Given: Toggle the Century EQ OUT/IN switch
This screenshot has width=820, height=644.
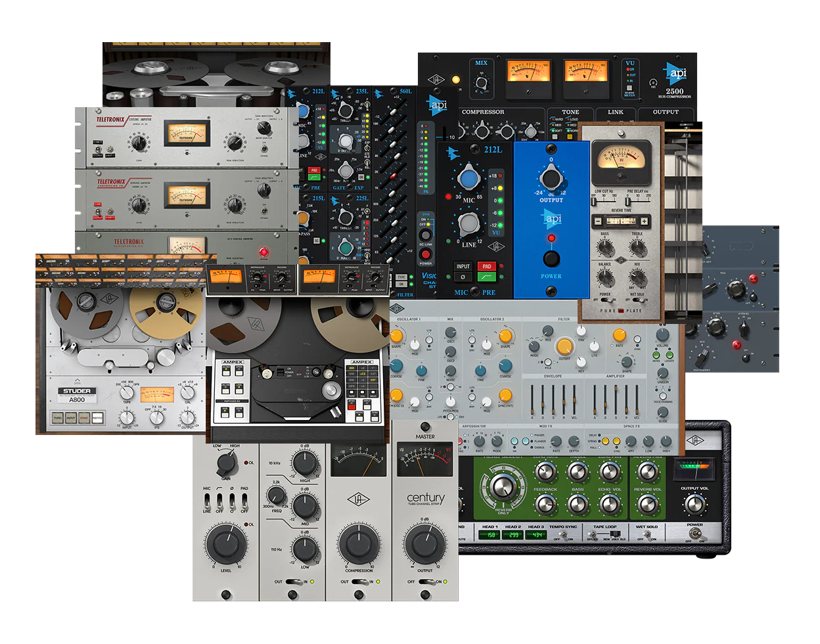Looking at the screenshot, I should pos(294,582).
